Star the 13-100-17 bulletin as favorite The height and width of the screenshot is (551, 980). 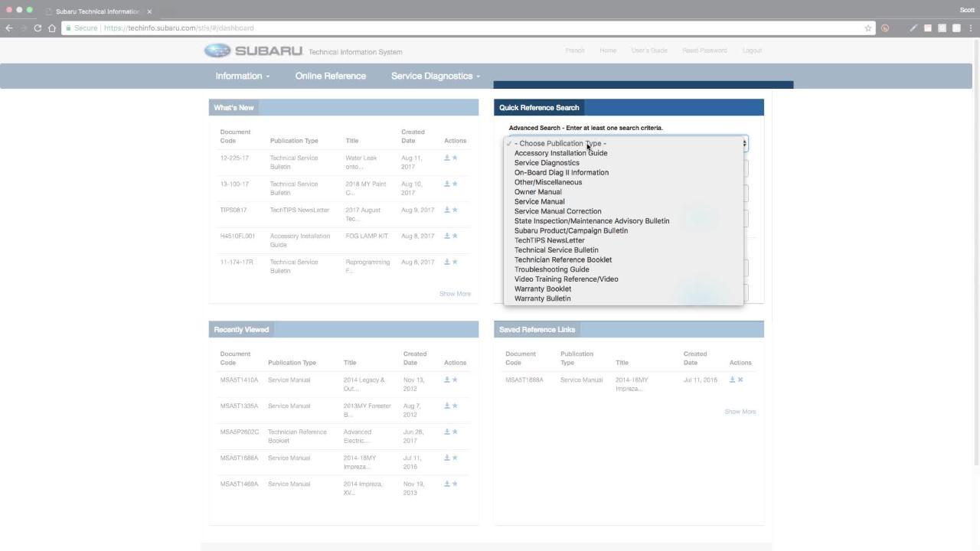pos(455,184)
